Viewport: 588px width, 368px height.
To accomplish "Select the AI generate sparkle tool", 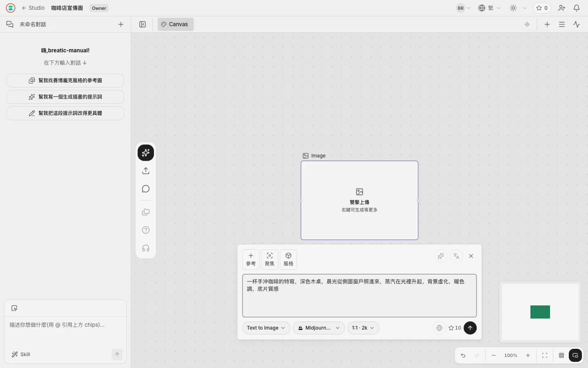I will [x=146, y=153].
